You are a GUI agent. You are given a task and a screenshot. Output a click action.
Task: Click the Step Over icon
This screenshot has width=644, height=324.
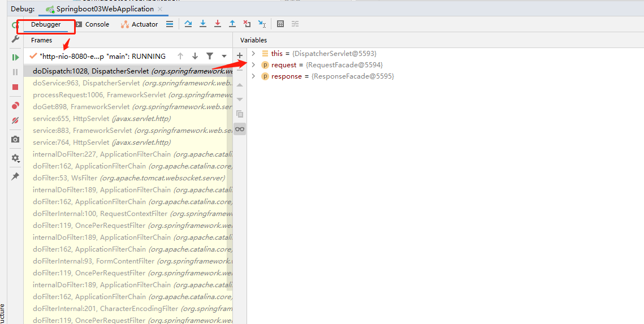pos(188,24)
